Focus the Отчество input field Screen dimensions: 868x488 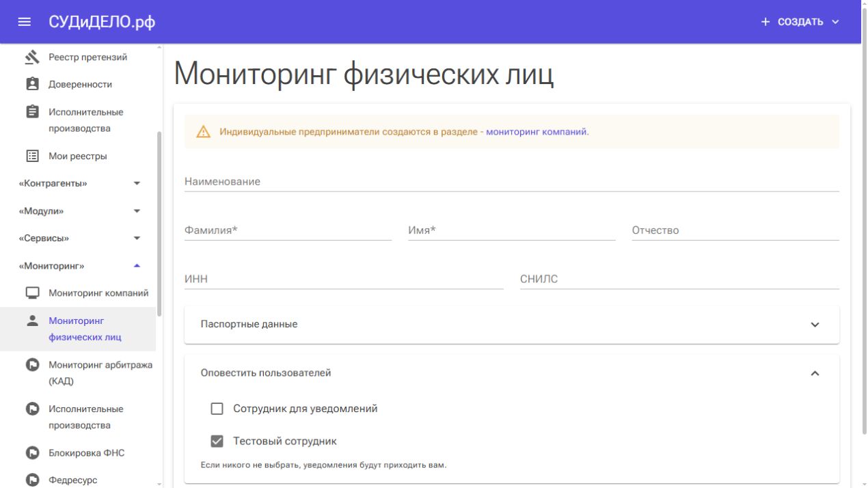pyautogui.click(x=735, y=230)
